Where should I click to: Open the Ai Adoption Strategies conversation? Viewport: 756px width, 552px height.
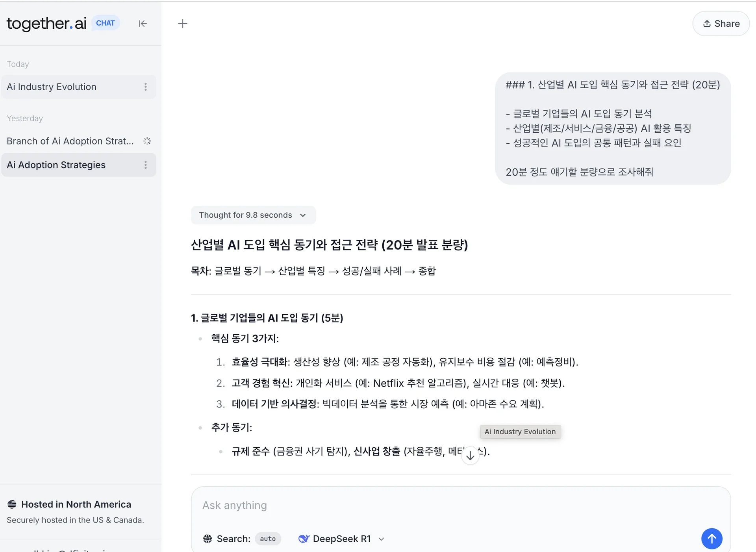click(56, 165)
